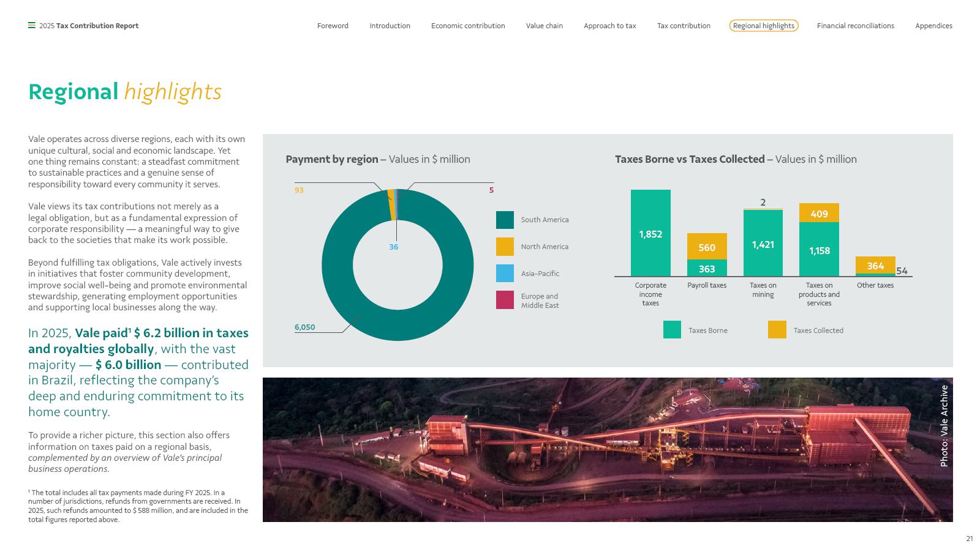This screenshot has height=552, width=980.
Task: Click the Regional highlights page heading
Action: (125, 92)
